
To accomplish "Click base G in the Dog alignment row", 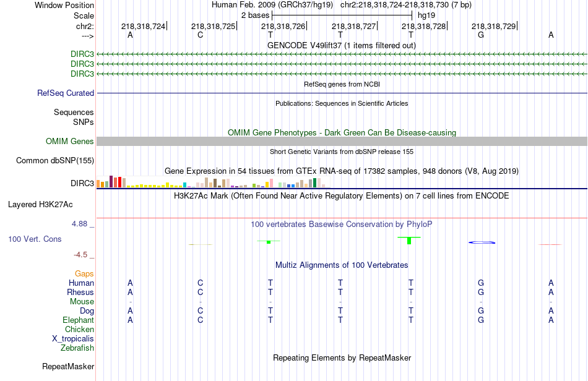I will [x=481, y=310].
